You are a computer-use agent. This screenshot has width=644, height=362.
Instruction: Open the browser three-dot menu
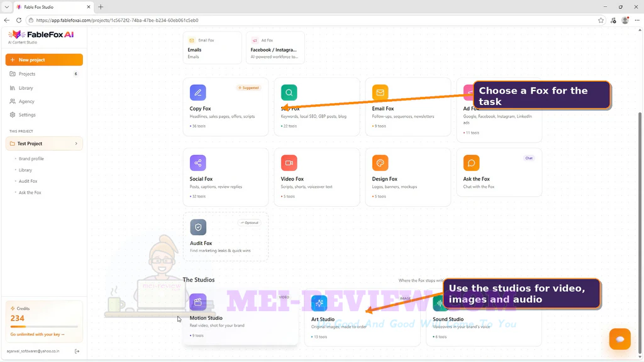click(x=637, y=20)
